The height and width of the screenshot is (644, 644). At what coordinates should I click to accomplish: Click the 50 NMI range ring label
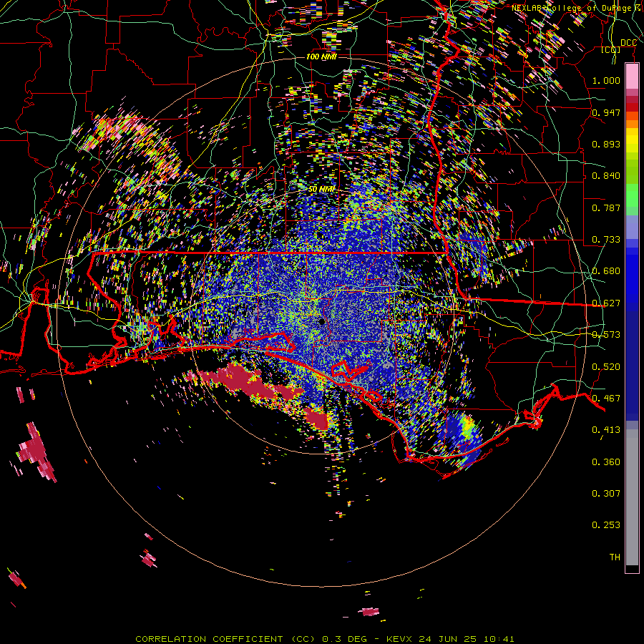321,189
